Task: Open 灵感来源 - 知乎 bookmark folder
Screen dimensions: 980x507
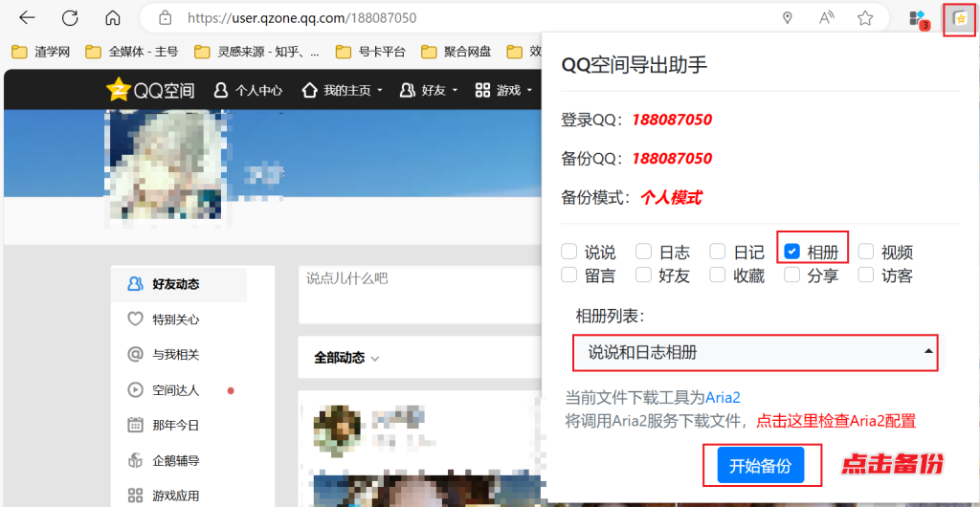Action: pyautogui.click(x=256, y=52)
